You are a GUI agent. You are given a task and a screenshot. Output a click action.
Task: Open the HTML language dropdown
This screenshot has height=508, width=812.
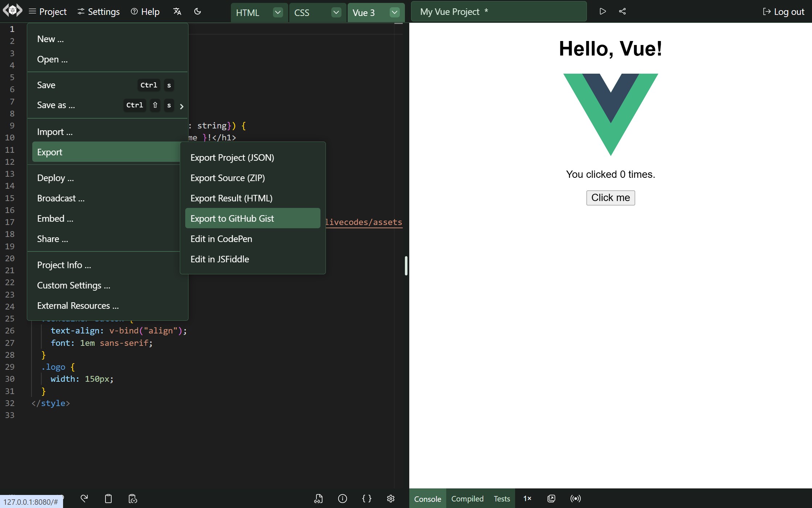tap(278, 12)
